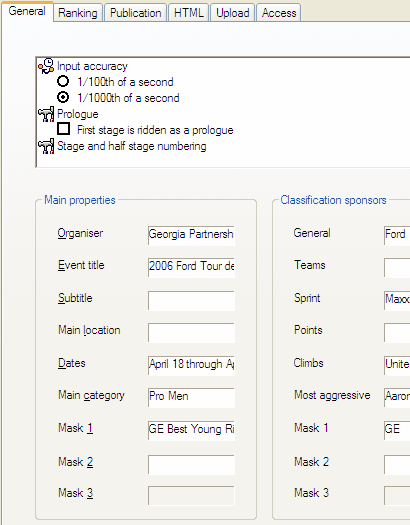Switch to the HTML tab
This screenshot has height=525, width=410.
[x=189, y=13]
